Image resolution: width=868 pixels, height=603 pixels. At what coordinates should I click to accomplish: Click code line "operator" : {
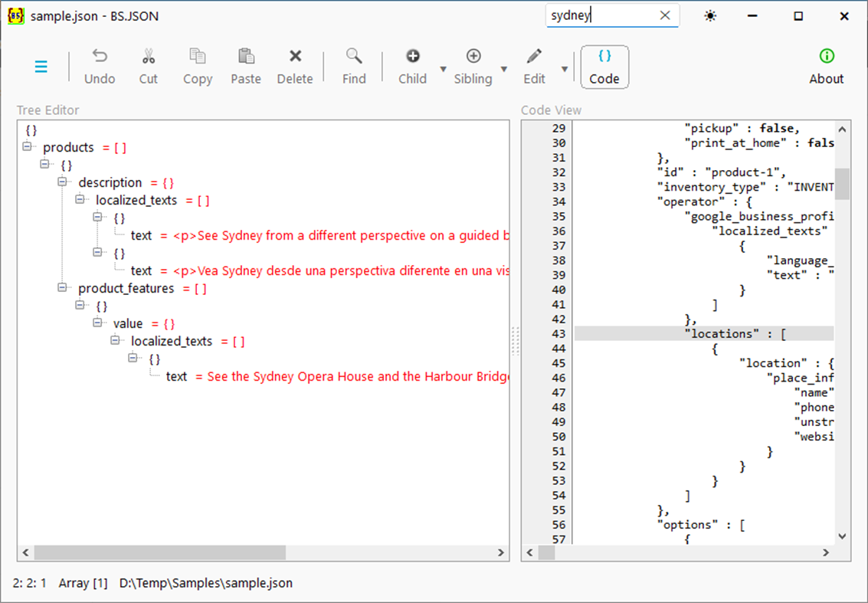click(704, 202)
